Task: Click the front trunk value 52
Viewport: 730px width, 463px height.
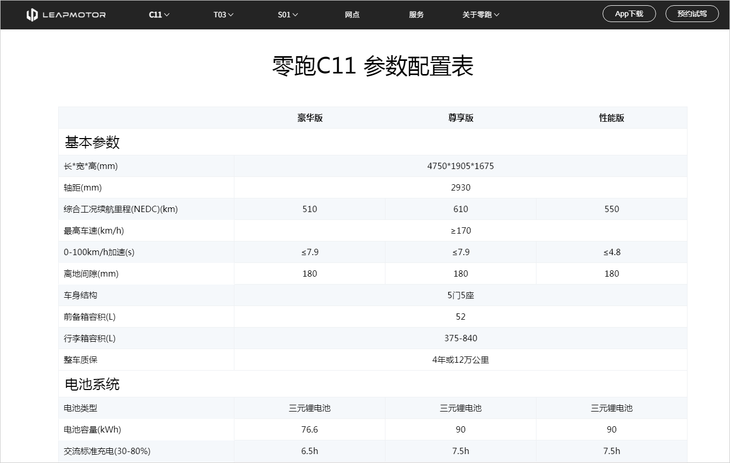Action: pyautogui.click(x=460, y=317)
